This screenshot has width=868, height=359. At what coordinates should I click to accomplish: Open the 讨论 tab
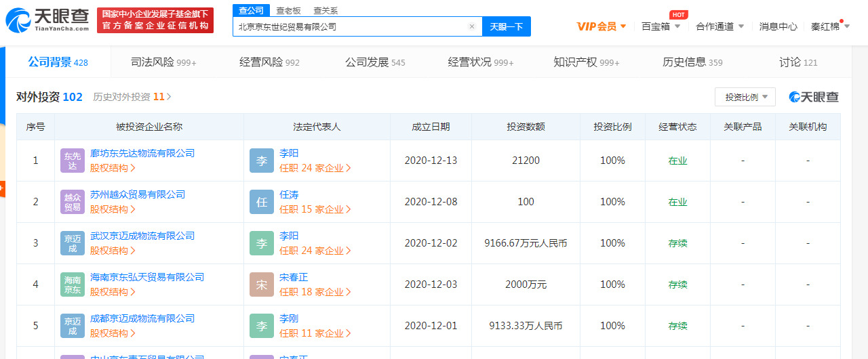[798, 62]
